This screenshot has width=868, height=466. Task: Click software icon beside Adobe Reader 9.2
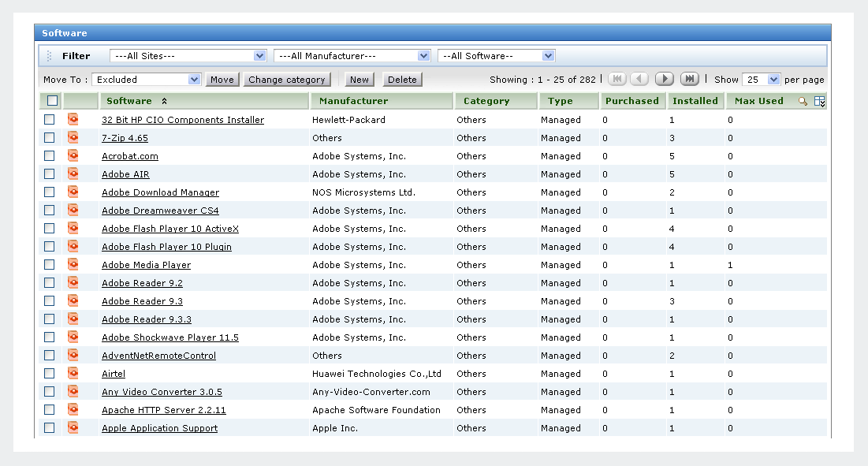click(x=73, y=282)
